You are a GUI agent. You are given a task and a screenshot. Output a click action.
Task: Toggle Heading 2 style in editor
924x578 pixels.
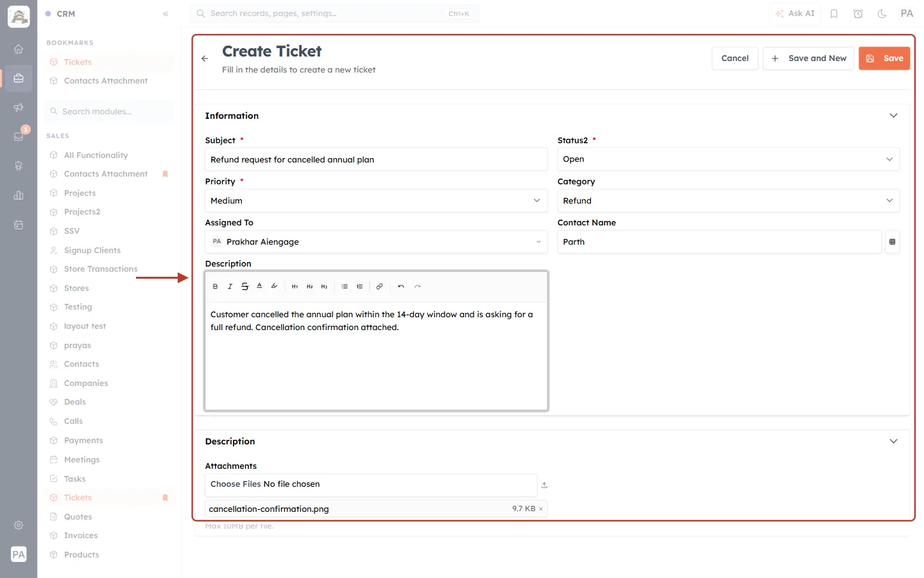309,286
